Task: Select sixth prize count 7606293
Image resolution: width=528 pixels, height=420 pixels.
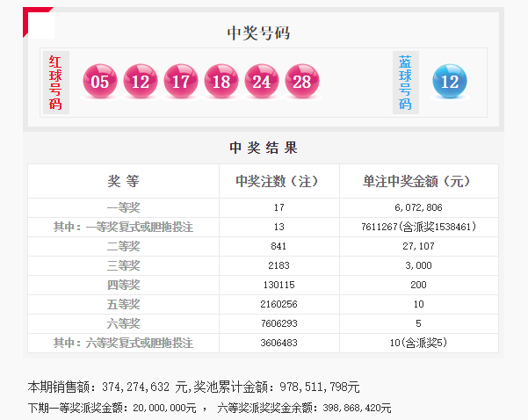Action: pos(278,323)
